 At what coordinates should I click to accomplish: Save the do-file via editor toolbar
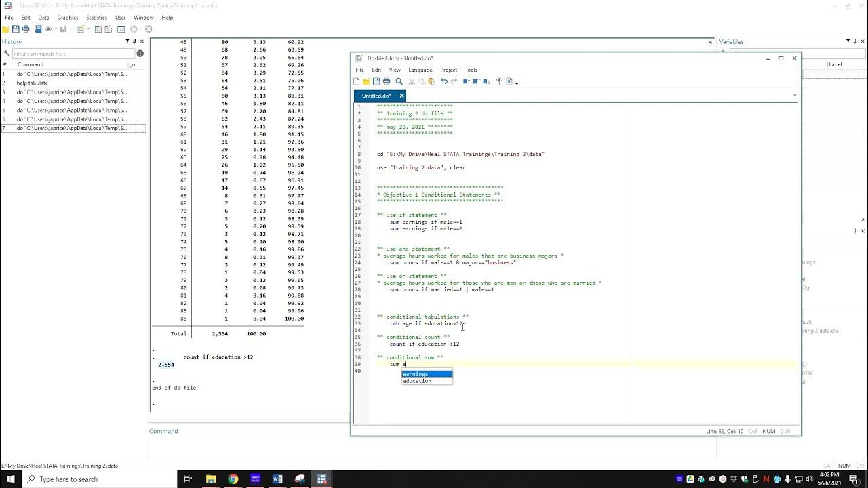coord(376,81)
